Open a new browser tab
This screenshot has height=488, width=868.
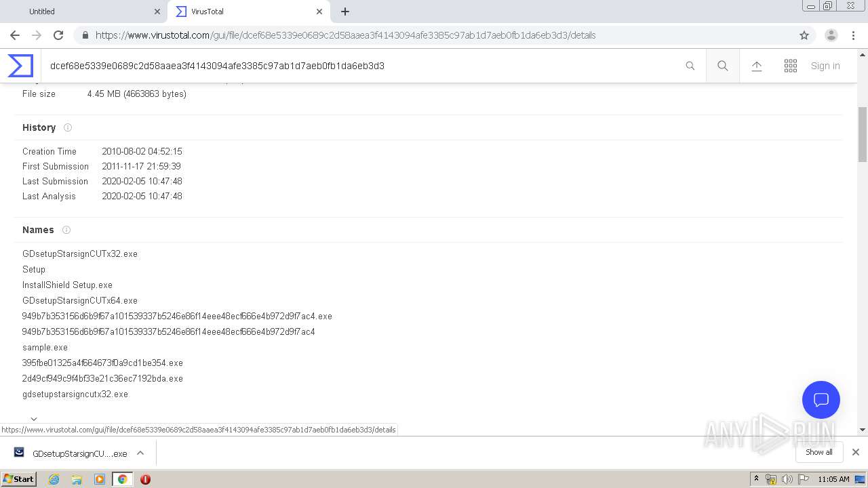point(345,12)
